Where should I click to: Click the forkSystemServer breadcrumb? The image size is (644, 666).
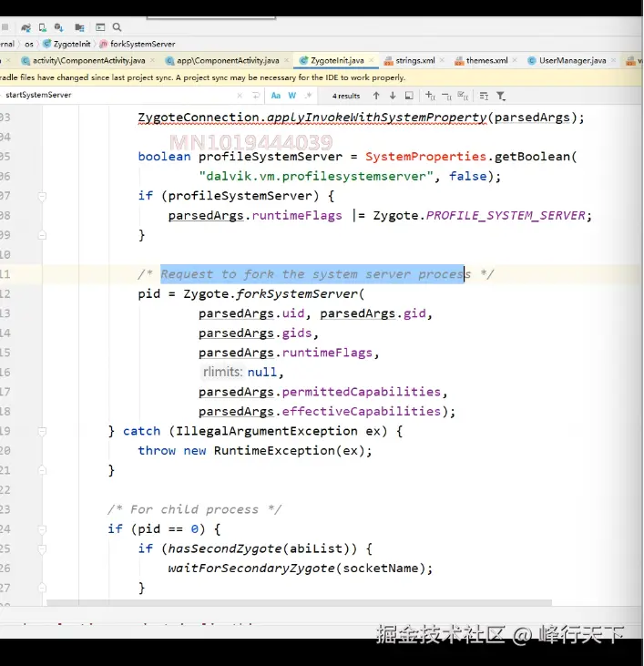(x=138, y=44)
